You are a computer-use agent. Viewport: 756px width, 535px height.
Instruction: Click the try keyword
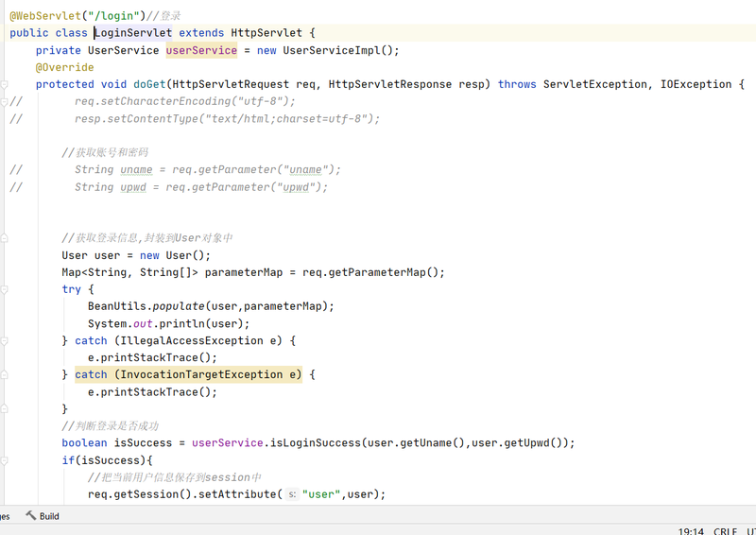tap(71, 289)
